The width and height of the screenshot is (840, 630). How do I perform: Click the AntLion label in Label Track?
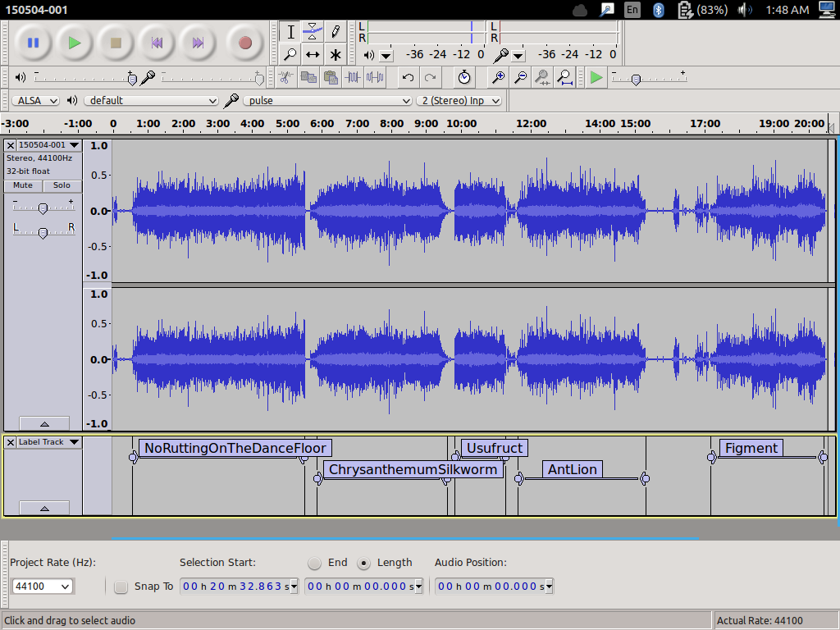(x=572, y=469)
